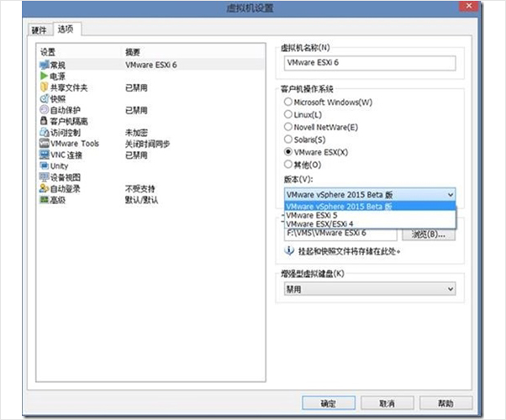
Task: Click the 自动登录 autologin icon
Action: (x=44, y=188)
